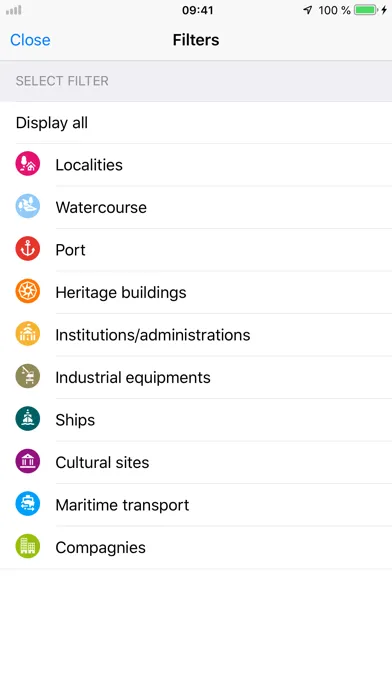Tap the yellow Institutions building icon
The image size is (392, 696).
point(28,334)
